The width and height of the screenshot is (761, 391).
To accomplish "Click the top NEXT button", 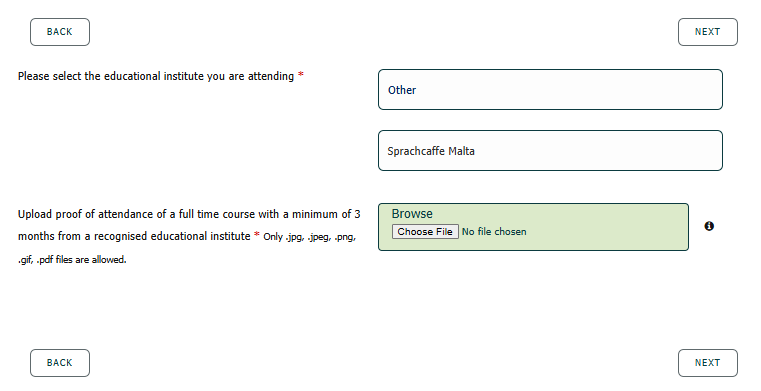I will [708, 32].
